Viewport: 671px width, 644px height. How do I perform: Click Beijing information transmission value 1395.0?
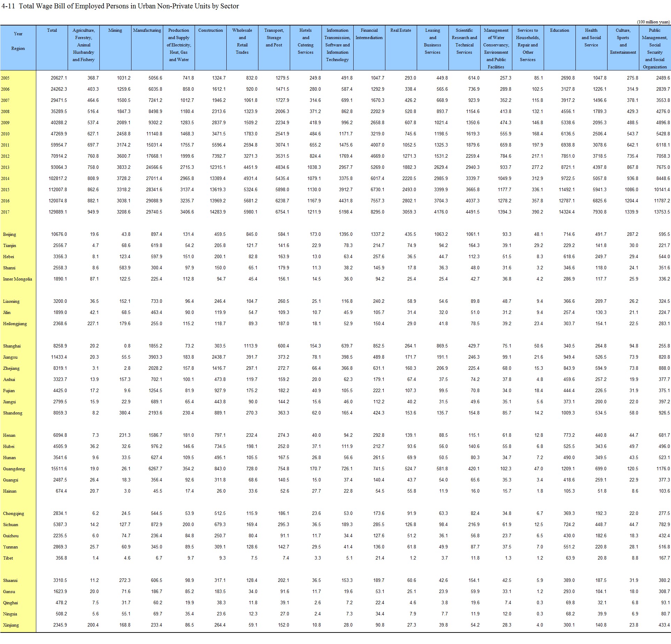pyautogui.click(x=346, y=234)
